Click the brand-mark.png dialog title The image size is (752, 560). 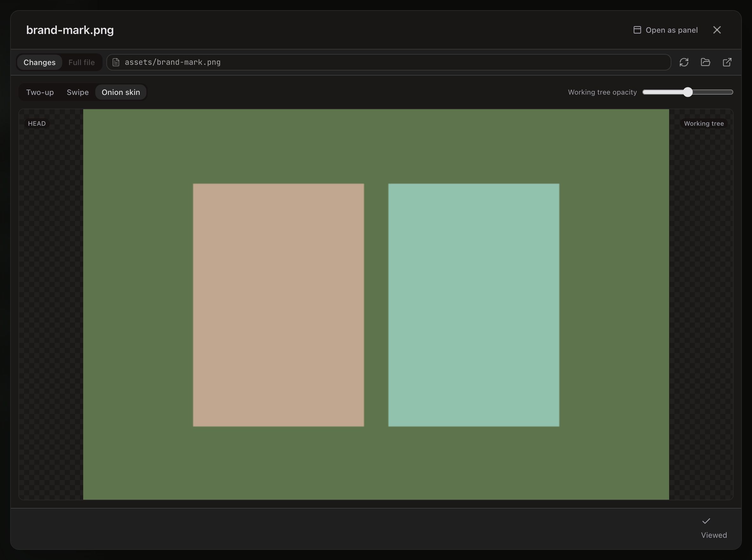click(x=70, y=30)
